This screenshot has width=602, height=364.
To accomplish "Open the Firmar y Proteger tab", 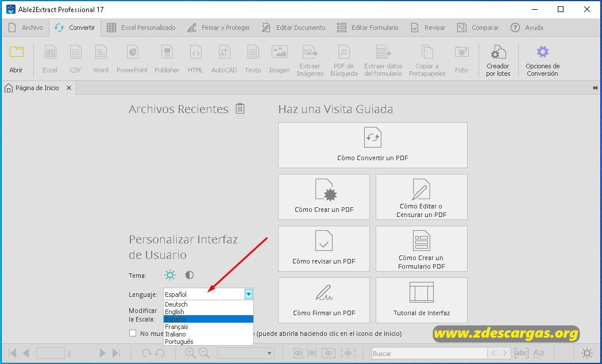I will click(218, 28).
